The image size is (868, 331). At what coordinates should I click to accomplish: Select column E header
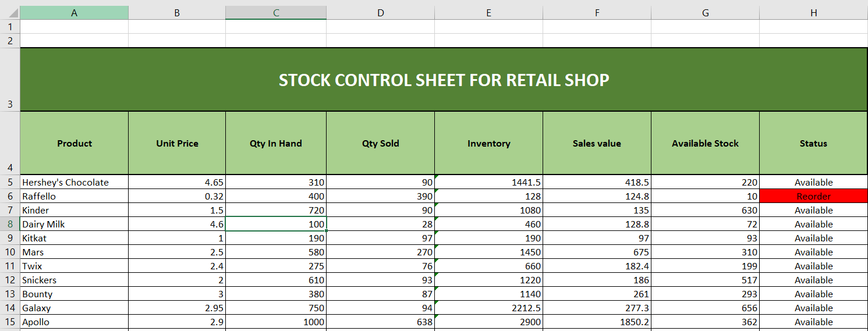[488, 13]
